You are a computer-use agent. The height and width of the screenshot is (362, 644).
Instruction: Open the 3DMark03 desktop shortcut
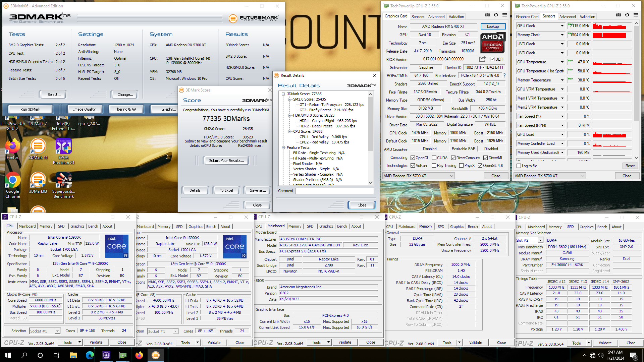click(x=38, y=183)
